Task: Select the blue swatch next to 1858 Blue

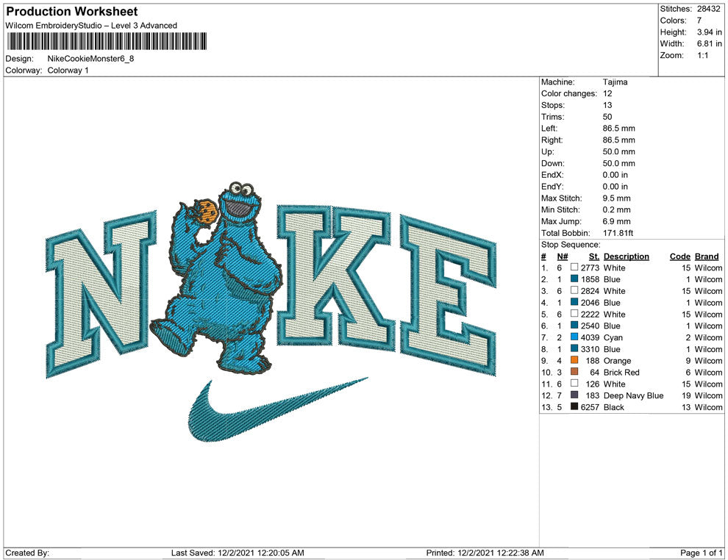Action: (x=574, y=279)
